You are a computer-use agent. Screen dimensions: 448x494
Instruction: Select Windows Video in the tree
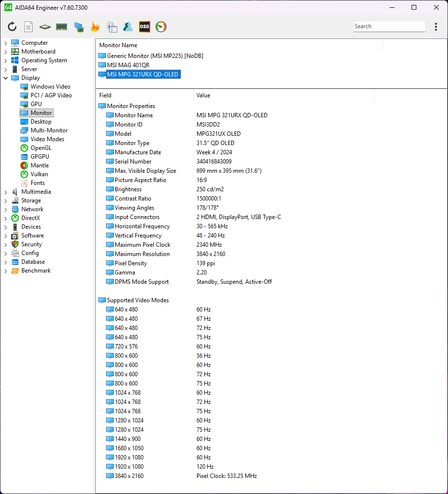(x=51, y=86)
